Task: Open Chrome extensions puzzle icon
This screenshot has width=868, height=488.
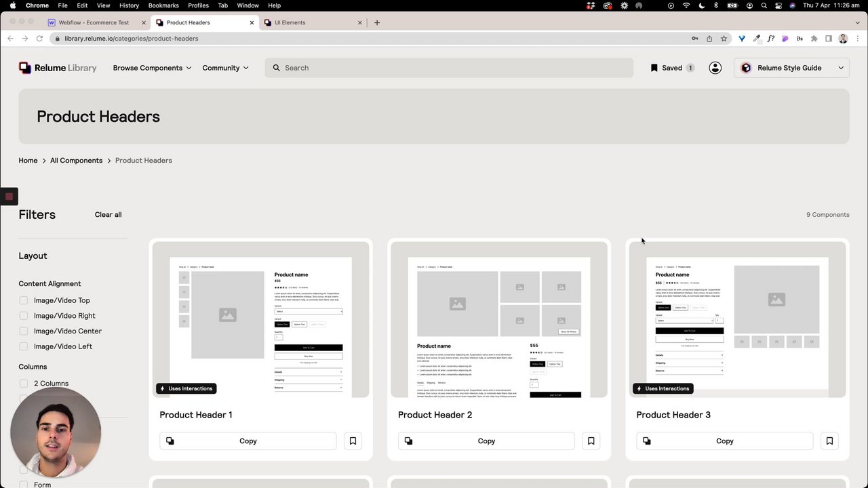Action: 814,39
